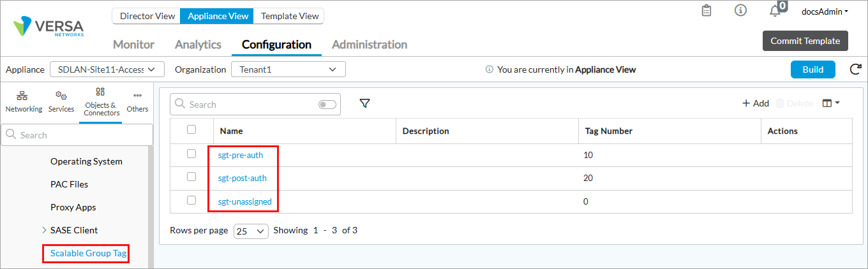The width and height of the screenshot is (868, 269).
Task: Open the Organization Tenant1 dropdown
Action: click(288, 69)
